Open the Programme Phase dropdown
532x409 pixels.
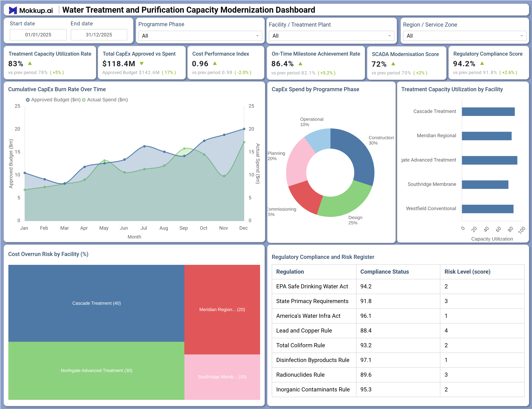[200, 36]
